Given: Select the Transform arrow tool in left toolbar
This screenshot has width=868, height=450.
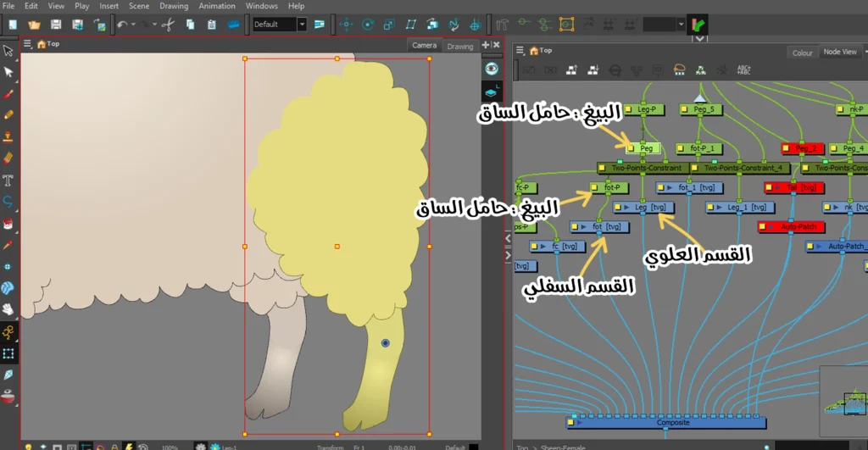Looking at the screenshot, I should 8,51.
